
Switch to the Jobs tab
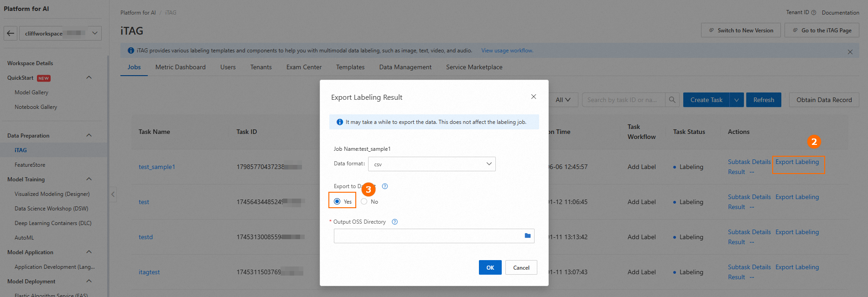134,67
